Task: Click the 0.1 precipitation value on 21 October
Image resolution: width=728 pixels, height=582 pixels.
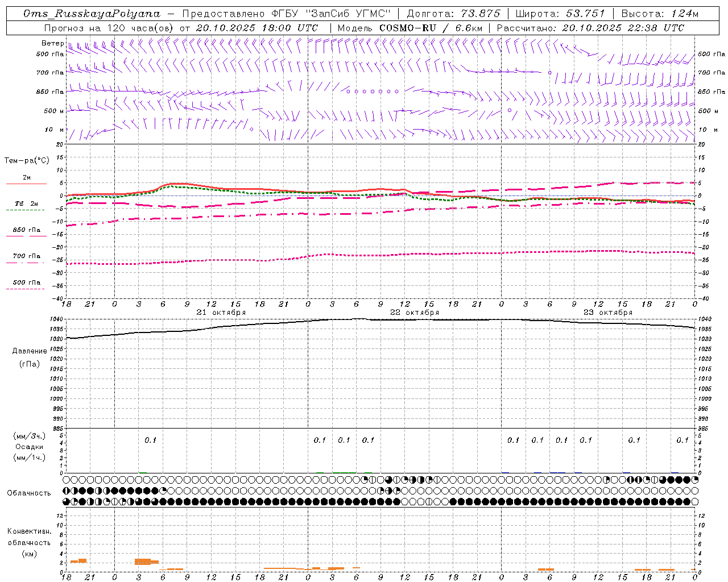Action: click(x=150, y=440)
